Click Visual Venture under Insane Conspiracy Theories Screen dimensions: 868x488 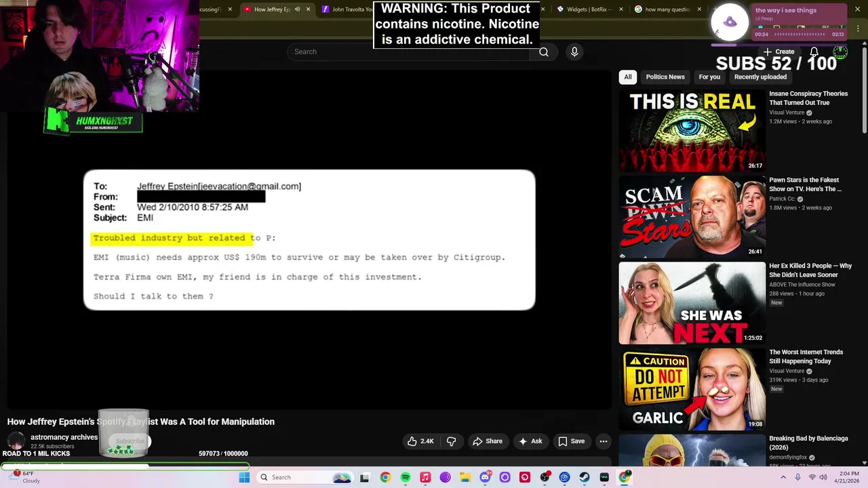[787, 113]
